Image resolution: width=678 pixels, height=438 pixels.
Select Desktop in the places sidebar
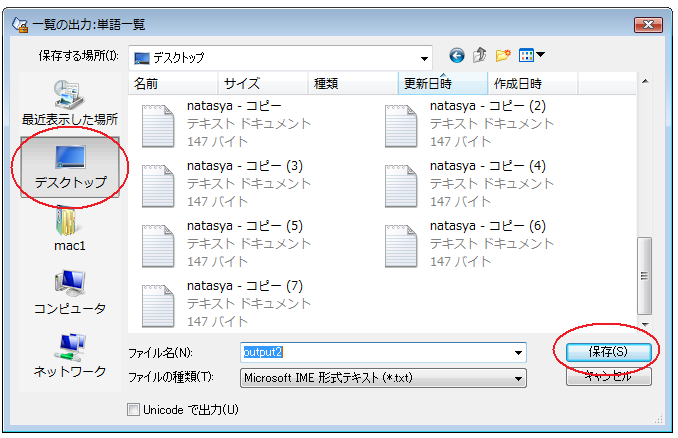point(69,166)
